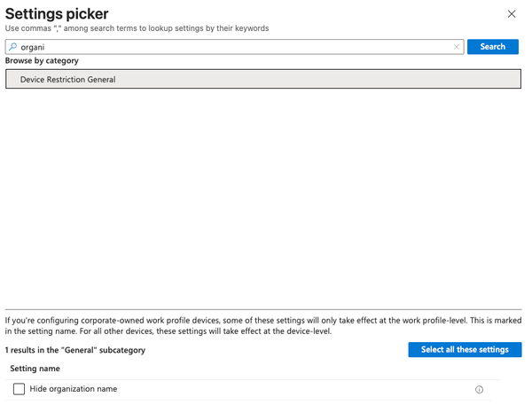
Task: Click the Settings picker title
Action: [57, 13]
